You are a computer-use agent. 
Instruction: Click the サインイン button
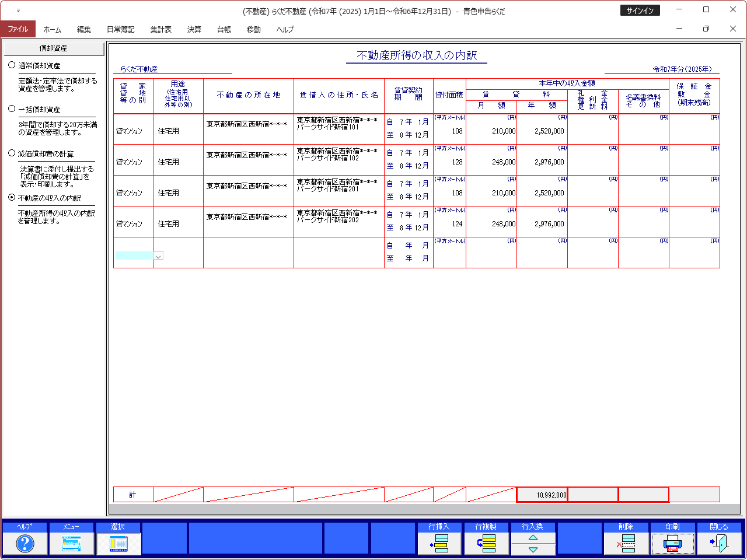click(640, 10)
